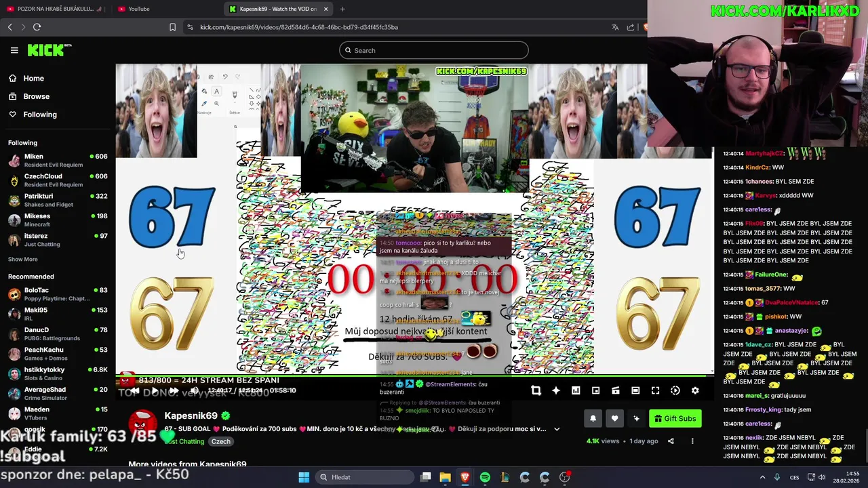Open recommended channel Maeden
Image resolution: width=868 pixels, height=488 pixels.
(x=58, y=413)
